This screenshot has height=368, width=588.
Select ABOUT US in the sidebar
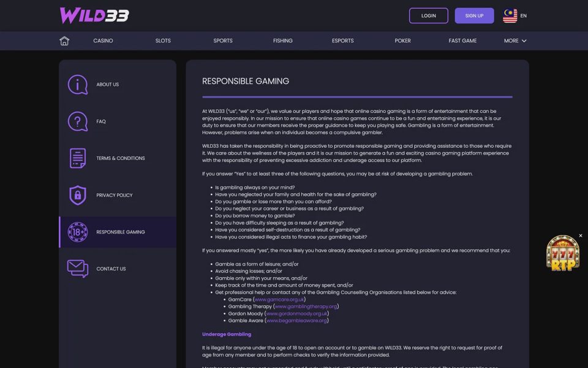[x=108, y=85]
